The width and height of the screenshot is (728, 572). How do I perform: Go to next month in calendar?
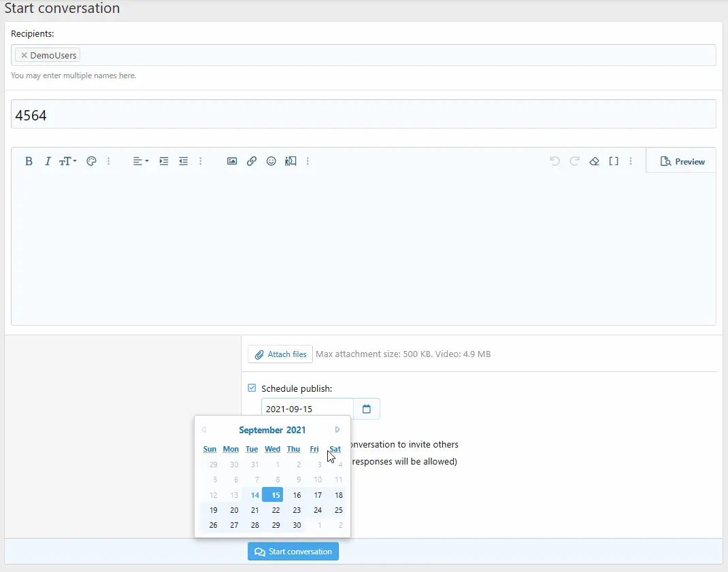[337, 430]
